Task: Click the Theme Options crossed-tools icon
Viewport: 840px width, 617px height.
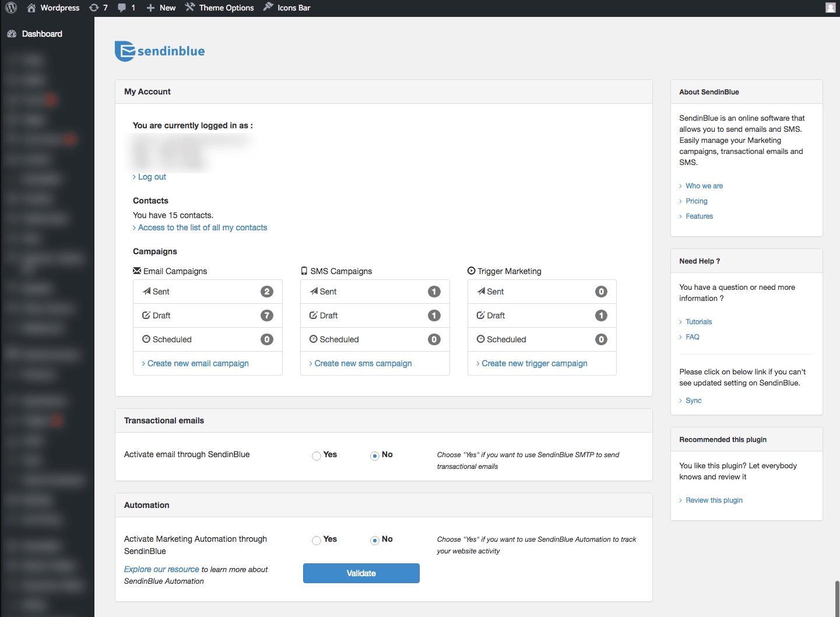Action: (189, 8)
